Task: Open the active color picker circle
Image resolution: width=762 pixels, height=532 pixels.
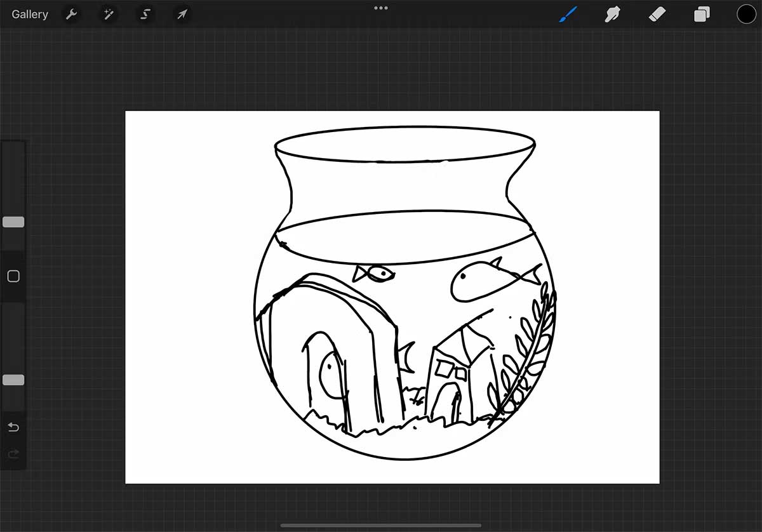Action: point(747,14)
